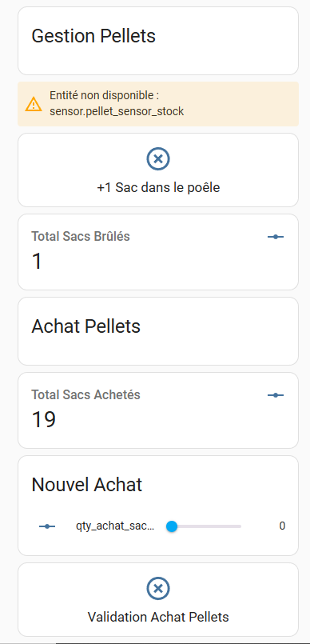Click the qty_achat_sac entity name

pyautogui.click(x=115, y=526)
